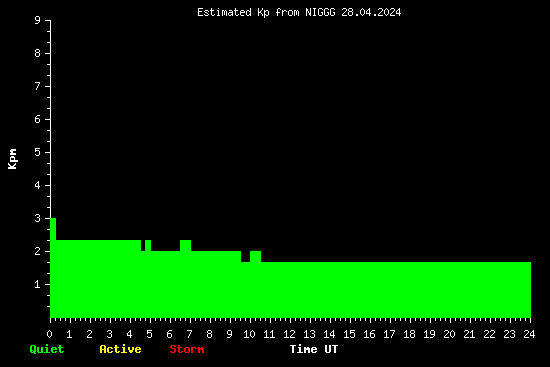Screen dimensions: 550x367
Task: Click the Time UT axis label
Action: [x=314, y=349]
